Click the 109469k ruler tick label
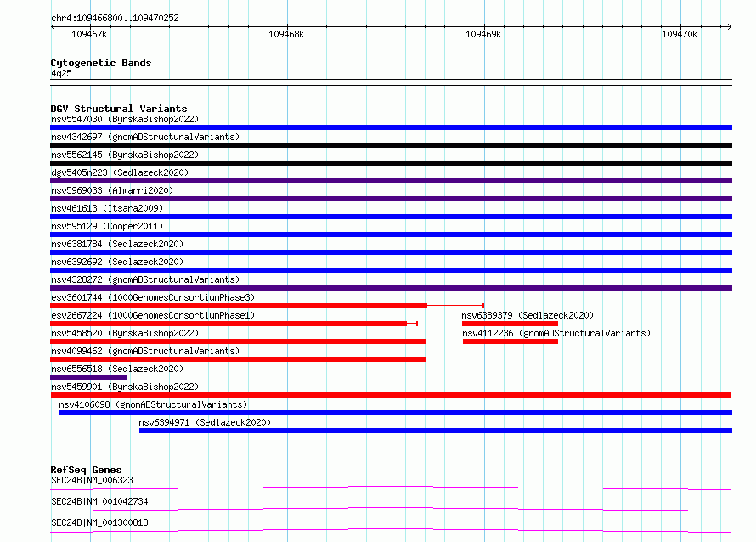 click(x=483, y=34)
